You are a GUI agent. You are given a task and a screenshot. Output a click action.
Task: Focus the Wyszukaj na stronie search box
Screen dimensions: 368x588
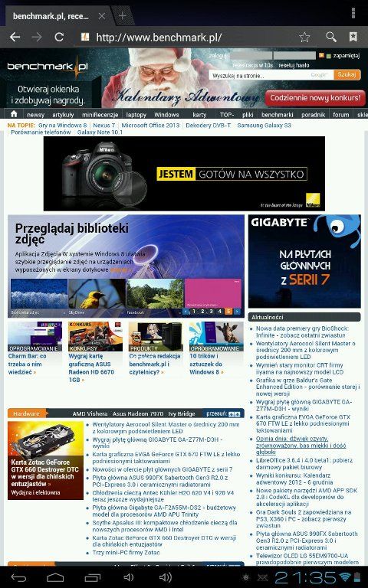pyautogui.click(x=271, y=75)
